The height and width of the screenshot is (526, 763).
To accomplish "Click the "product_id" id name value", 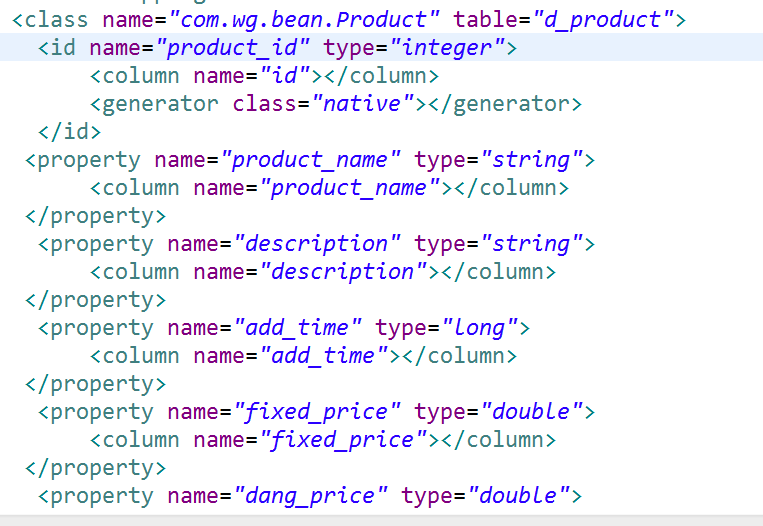I will click(232, 48).
